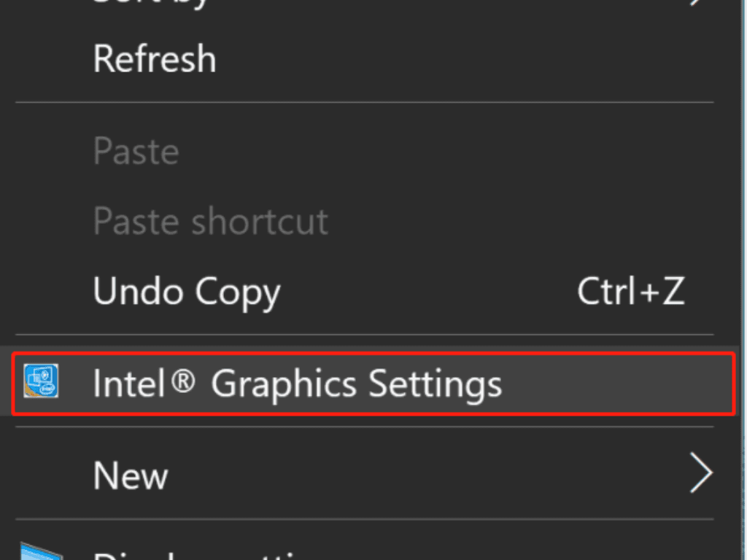
Task: Choose Undo Copy from the menu
Action: point(187,292)
